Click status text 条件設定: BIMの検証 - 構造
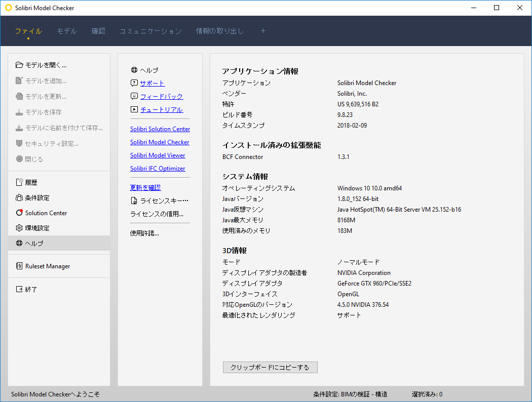 point(350,394)
